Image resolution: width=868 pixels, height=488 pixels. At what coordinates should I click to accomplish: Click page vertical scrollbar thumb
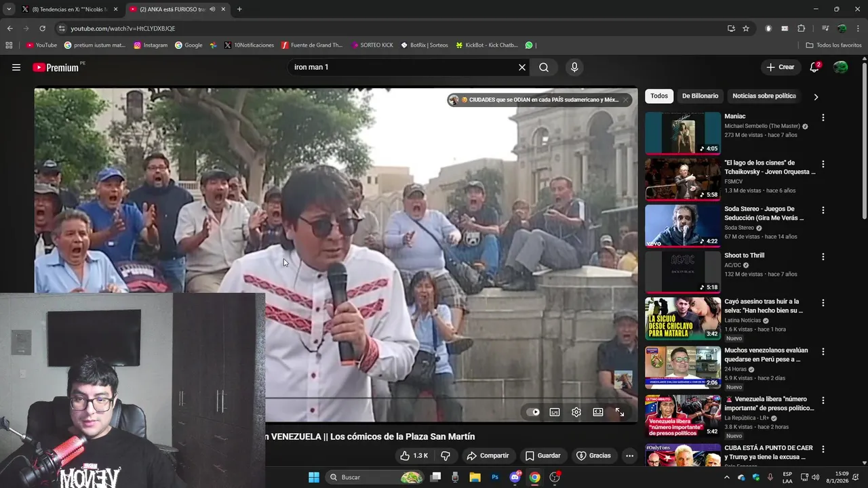[x=864, y=141]
